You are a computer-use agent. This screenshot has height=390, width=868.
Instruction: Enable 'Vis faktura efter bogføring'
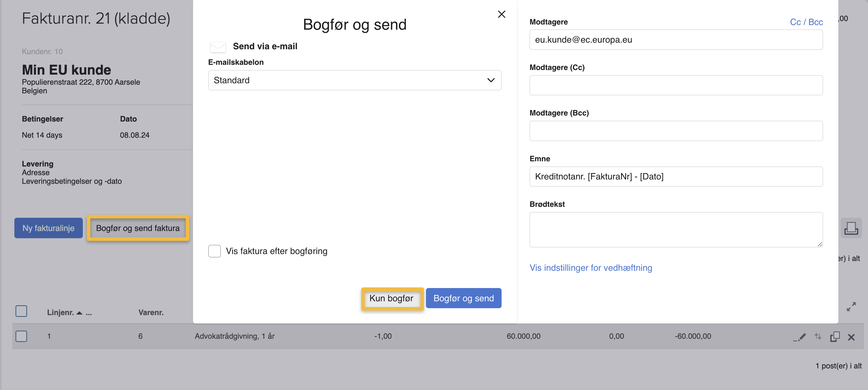pos(214,251)
